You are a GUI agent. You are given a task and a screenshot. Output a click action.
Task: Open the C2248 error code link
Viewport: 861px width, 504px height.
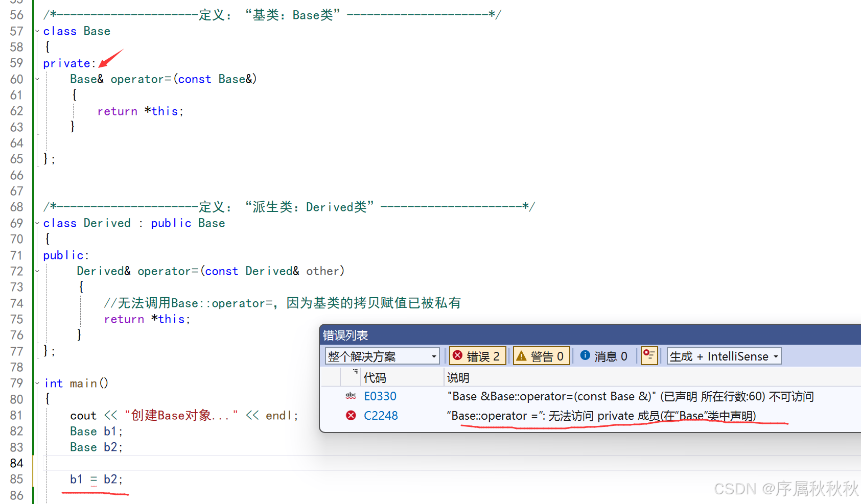(381, 415)
